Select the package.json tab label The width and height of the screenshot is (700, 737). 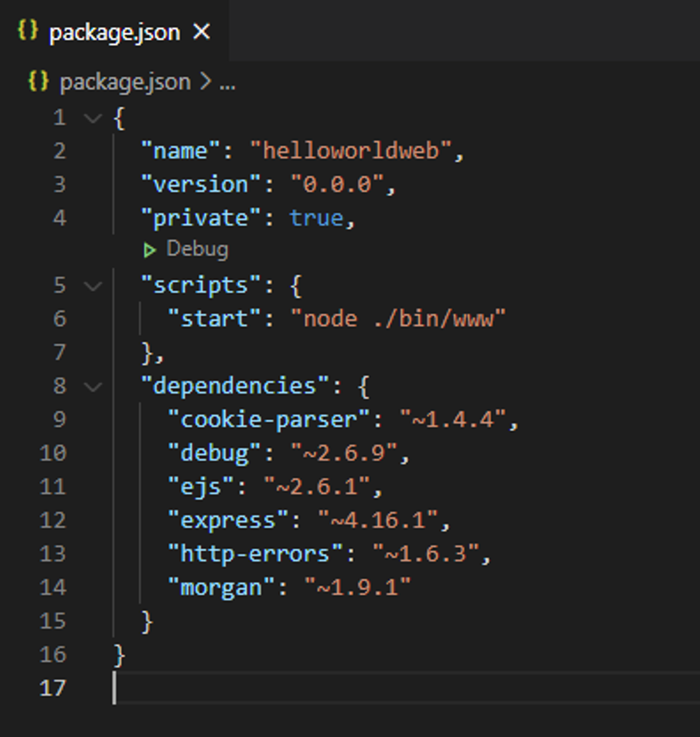[x=114, y=33]
